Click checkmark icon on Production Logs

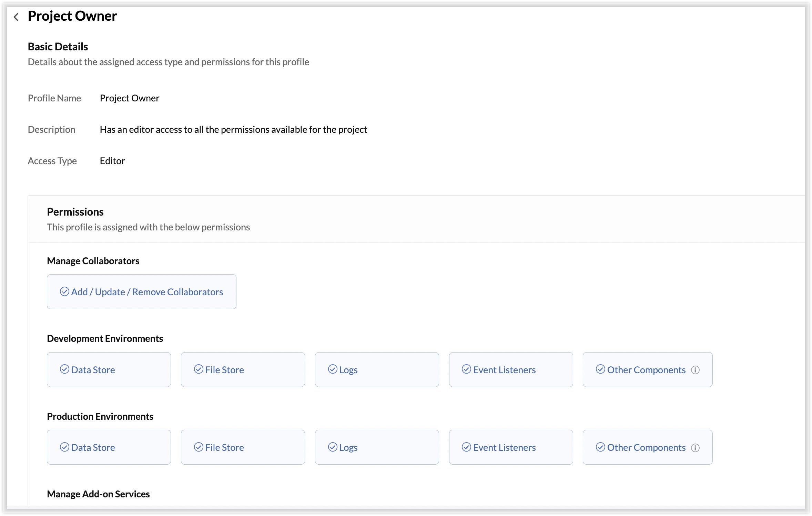pos(333,447)
